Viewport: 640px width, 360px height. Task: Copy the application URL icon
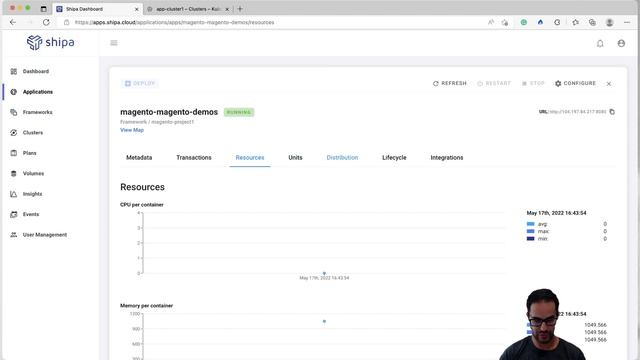pyautogui.click(x=612, y=111)
